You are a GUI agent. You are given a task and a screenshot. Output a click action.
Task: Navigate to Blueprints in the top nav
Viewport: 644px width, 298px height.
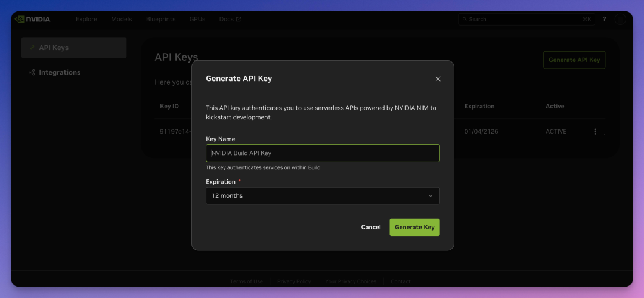point(160,19)
